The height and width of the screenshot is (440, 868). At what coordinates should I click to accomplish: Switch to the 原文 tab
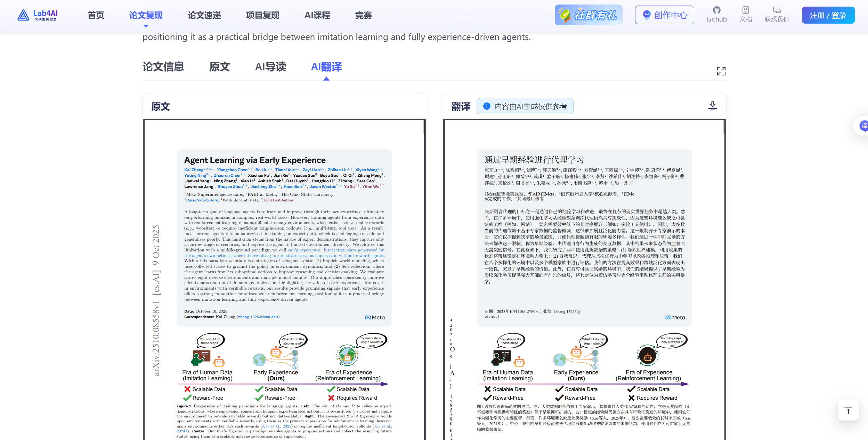click(219, 67)
